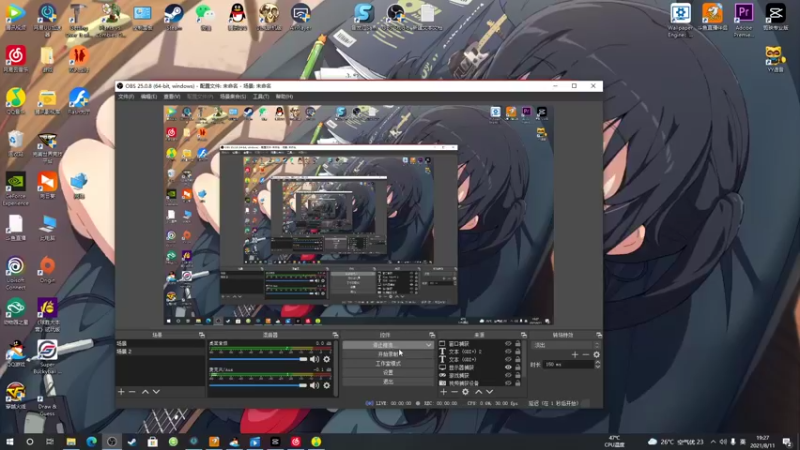
Task: Open Microsoft Edge from the taskbar
Action: coord(91,442)
